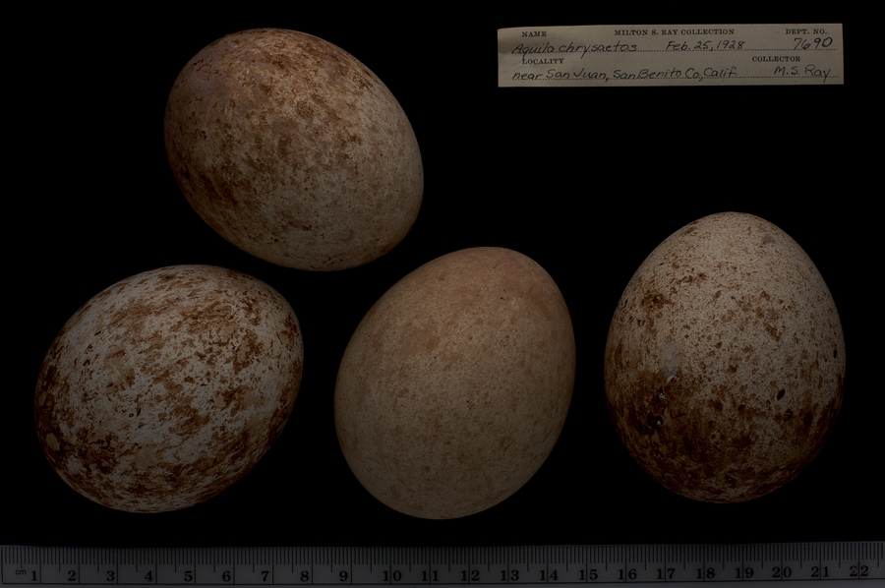The height and width of the screenshot is (588, 885).
Task: Click the brownish mottled egg nearest the label
Action: point(293,149)
